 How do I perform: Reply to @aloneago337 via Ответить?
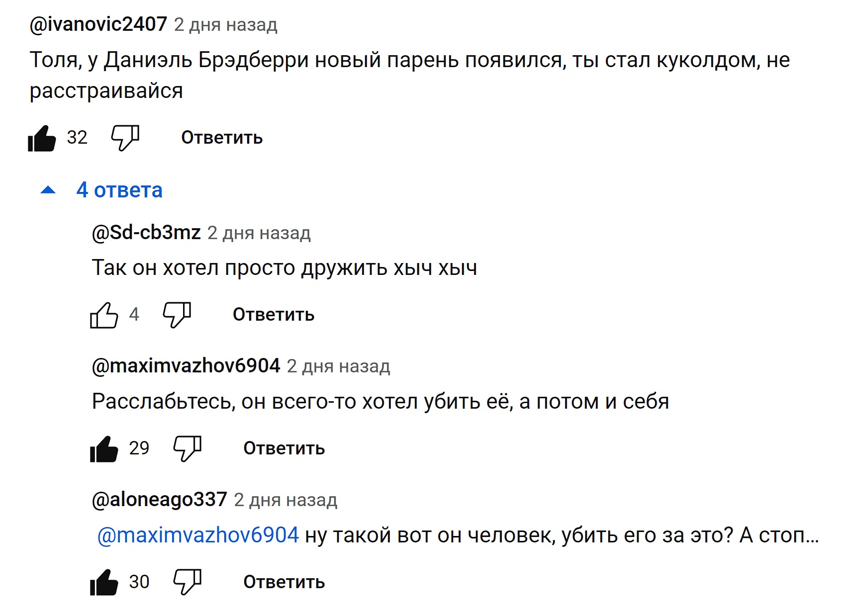coord(284,582)
